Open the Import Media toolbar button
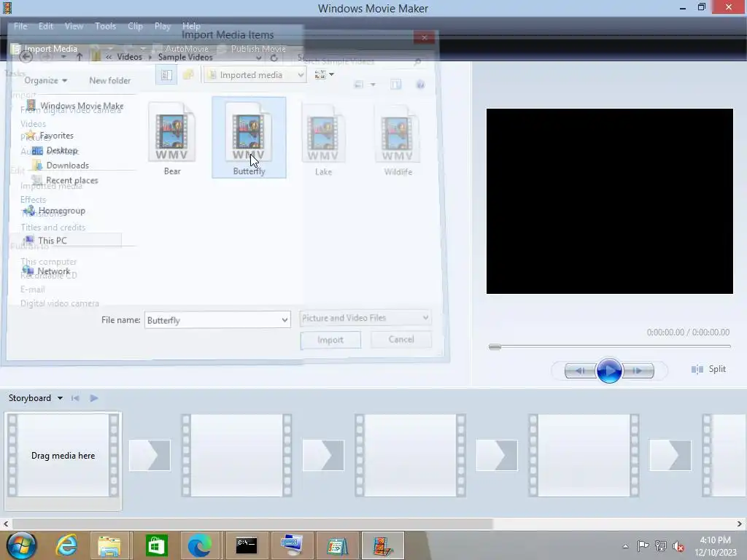Viewport: 747px width, 560px height. pyautogui.click(x=44, y=49)
